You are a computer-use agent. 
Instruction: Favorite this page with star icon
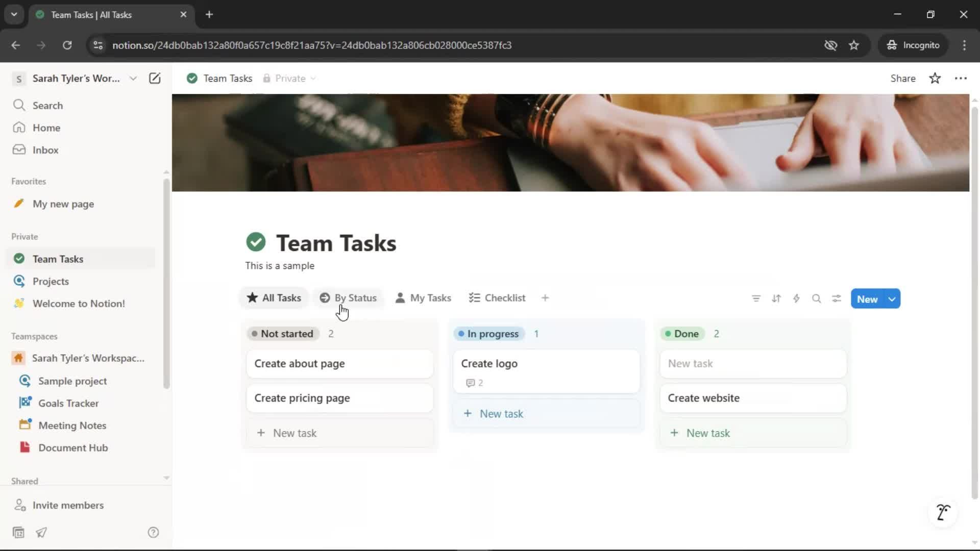tap(935, 78)
